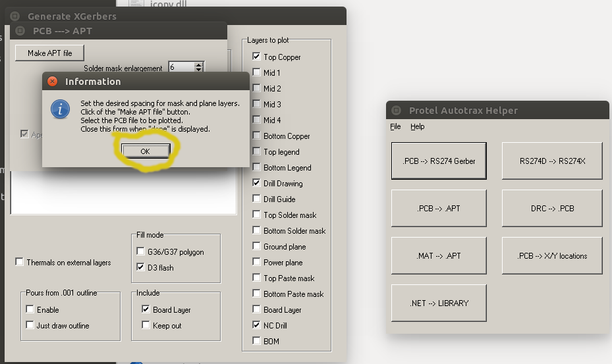This screenshot has height=364, width=612.
Task: Toggle the D3 flash fill mode
Action: point(140,267)
